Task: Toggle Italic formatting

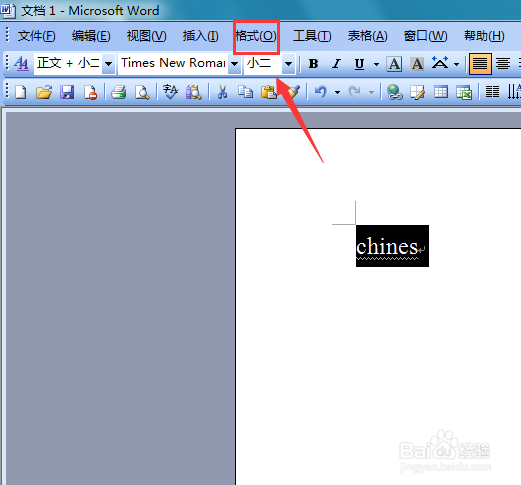Action: [x=336, y=64]
